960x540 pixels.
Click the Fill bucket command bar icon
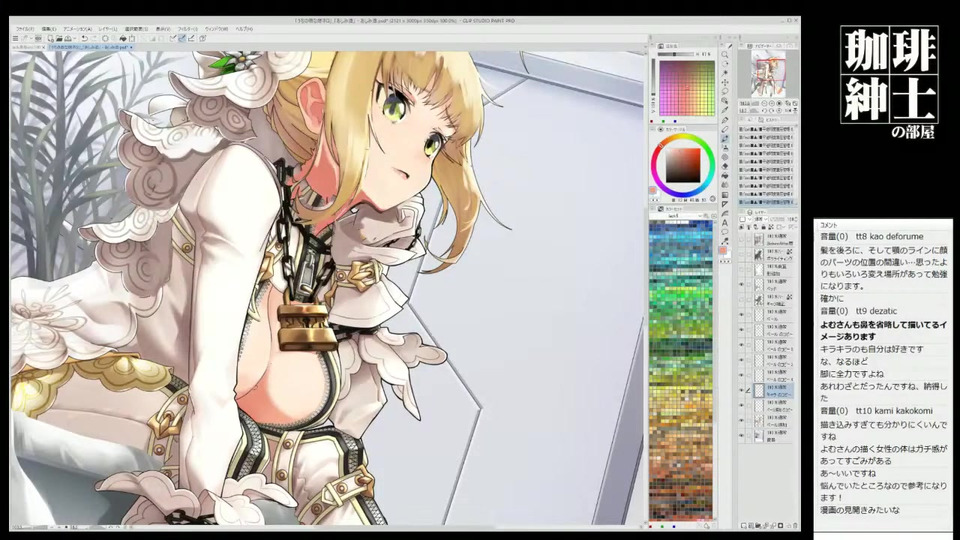(123, 38)
